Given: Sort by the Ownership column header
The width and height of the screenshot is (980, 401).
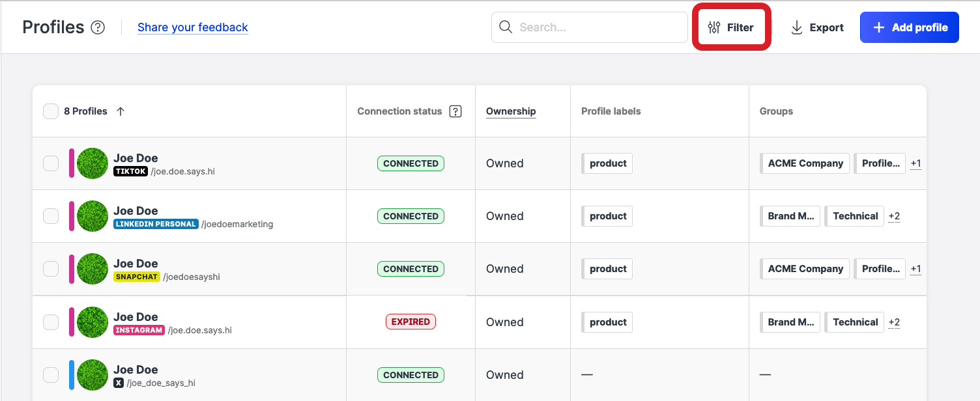Looking at the screenshot, I should click(x=511, y=111).
